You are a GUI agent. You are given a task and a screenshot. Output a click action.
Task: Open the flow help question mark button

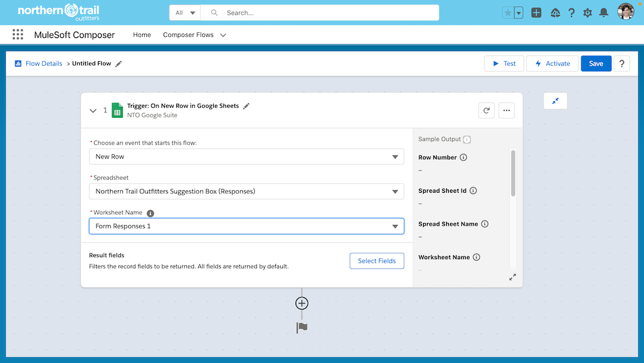pyautogui.click(x=622, y=64)
